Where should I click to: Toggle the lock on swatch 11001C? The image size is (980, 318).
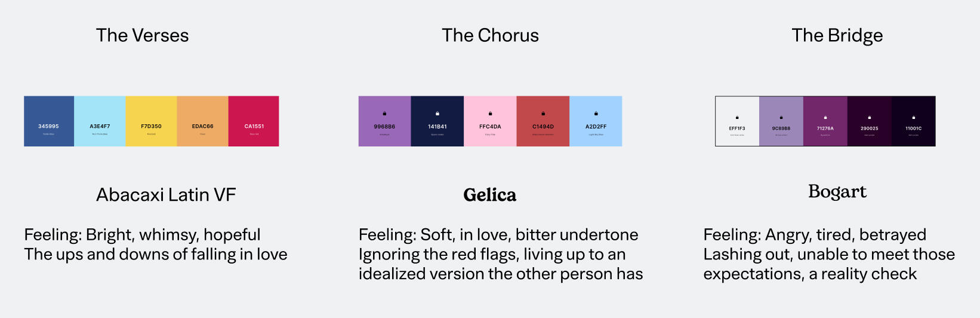click(914, 118)
